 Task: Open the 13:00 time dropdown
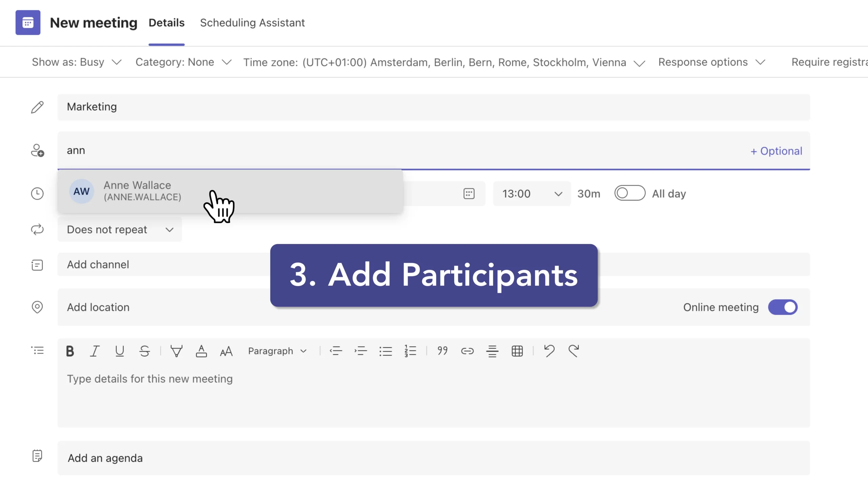(x=532, y=194)
